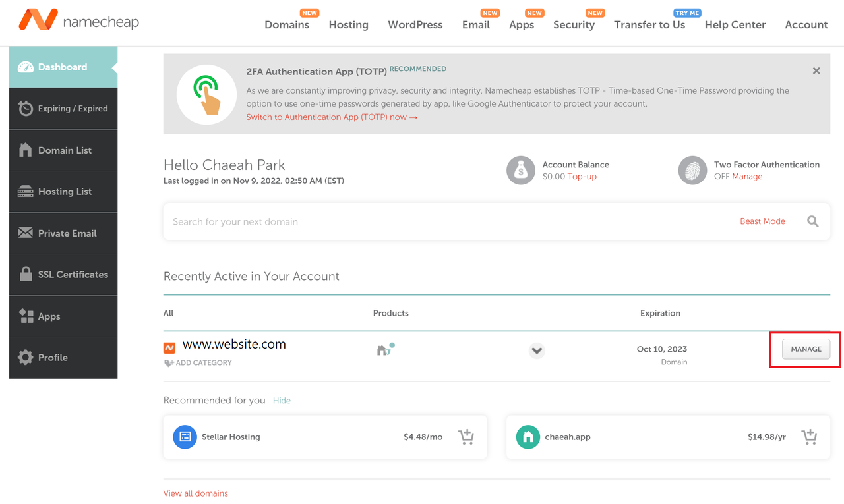Open Security in top navigation

[574, 24]
